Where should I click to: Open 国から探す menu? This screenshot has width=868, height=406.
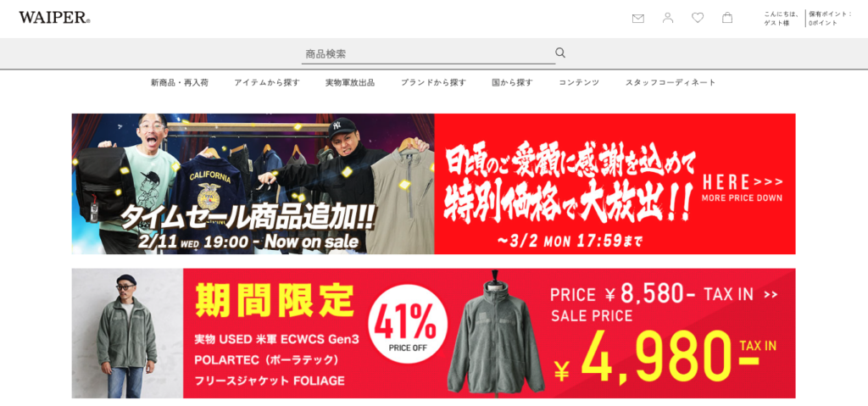(x=512, y=82)
